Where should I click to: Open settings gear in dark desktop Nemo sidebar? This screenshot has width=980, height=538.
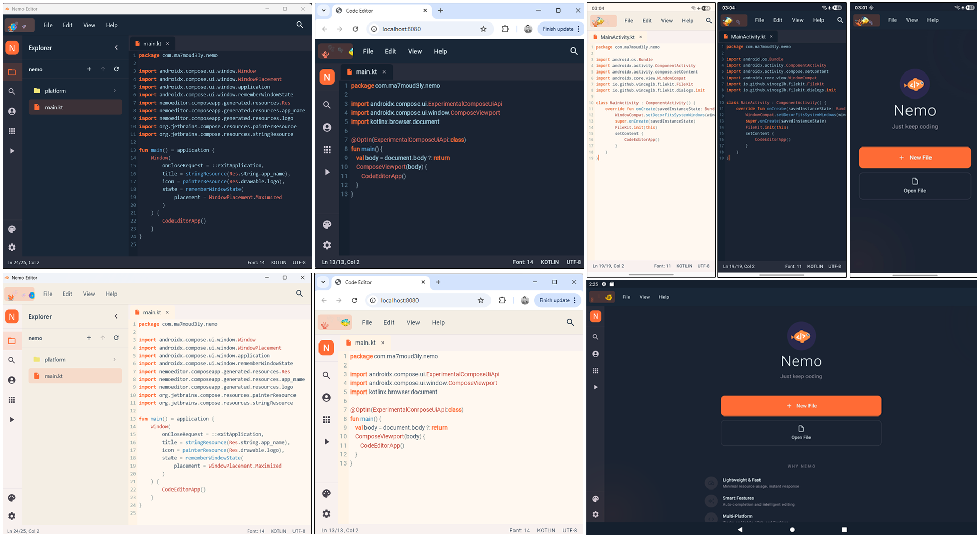pos(12,247)
